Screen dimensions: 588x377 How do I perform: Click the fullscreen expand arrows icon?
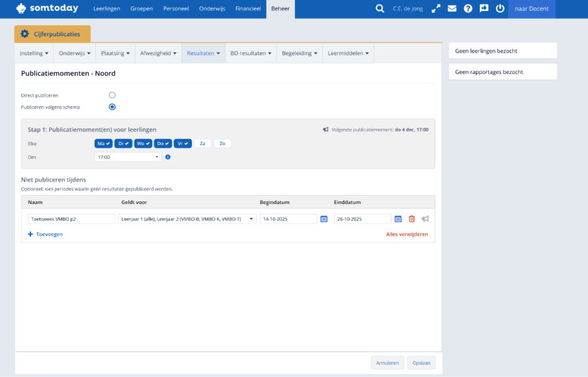click(436, 8)
